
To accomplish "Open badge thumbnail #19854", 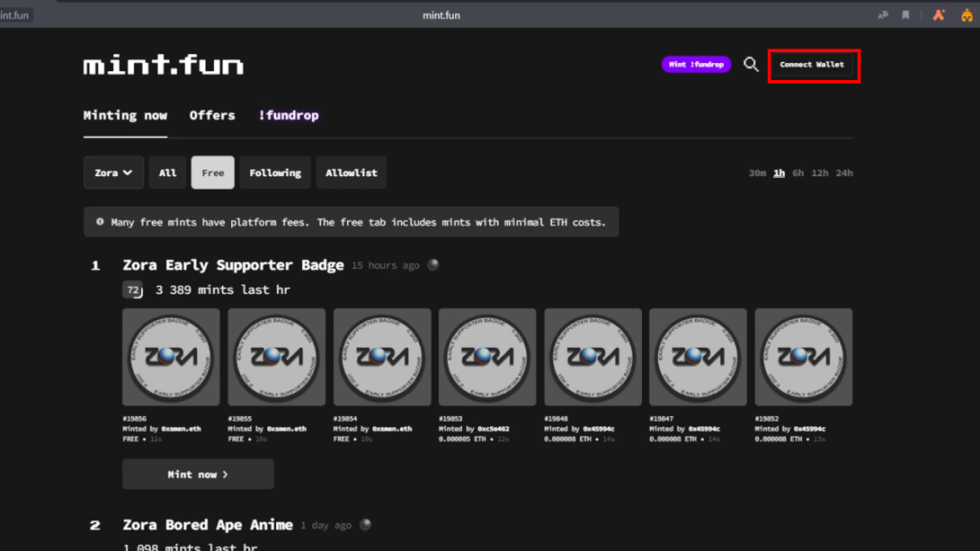I will 382,357.
